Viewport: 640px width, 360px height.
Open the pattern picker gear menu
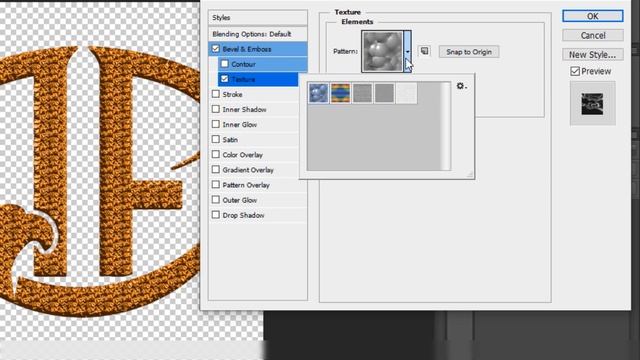(x=462, y=86)
